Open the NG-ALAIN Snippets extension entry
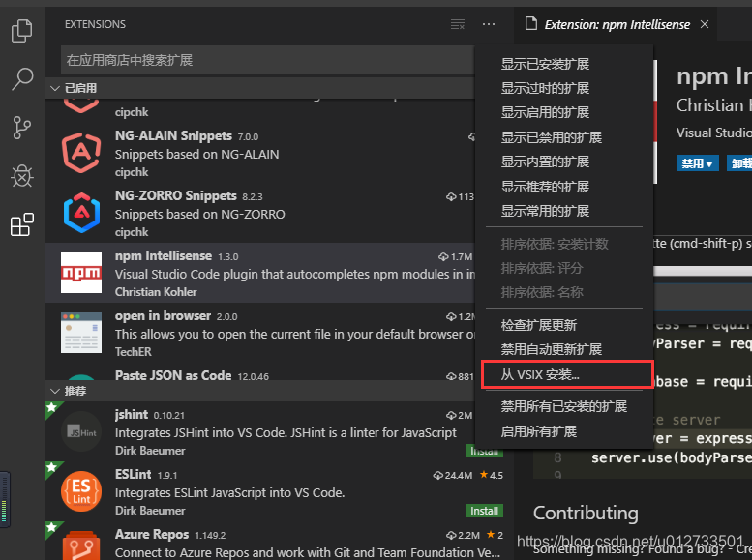 [x=260, y=154]
